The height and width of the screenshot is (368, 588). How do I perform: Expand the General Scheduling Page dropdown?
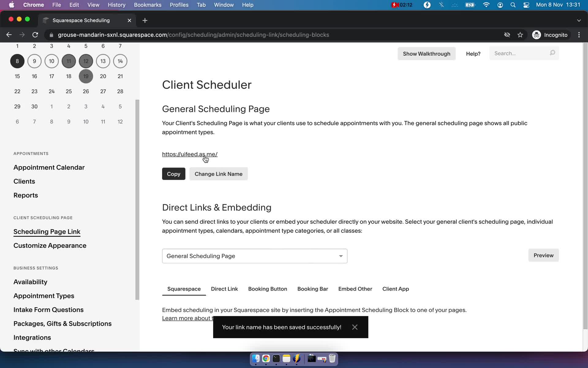(x=254, y=256)
